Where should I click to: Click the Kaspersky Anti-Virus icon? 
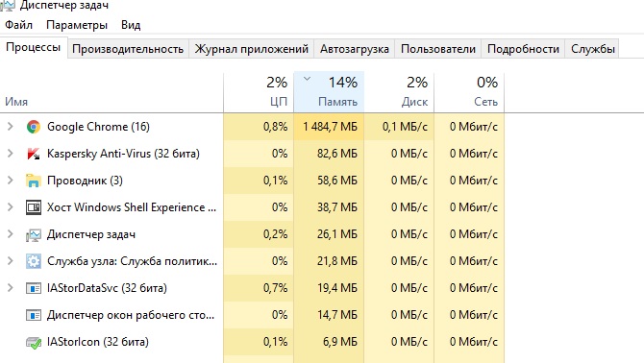tap(34, 154)
